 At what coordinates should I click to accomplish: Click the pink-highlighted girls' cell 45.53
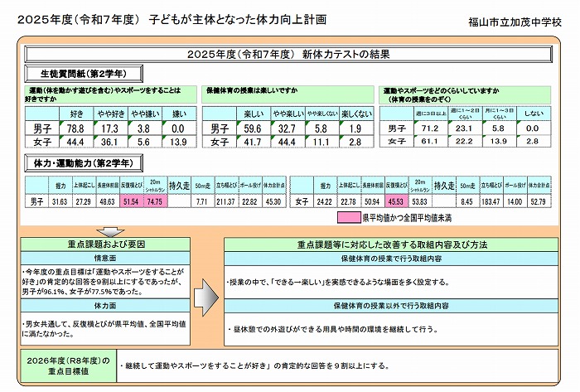point(394,201)
